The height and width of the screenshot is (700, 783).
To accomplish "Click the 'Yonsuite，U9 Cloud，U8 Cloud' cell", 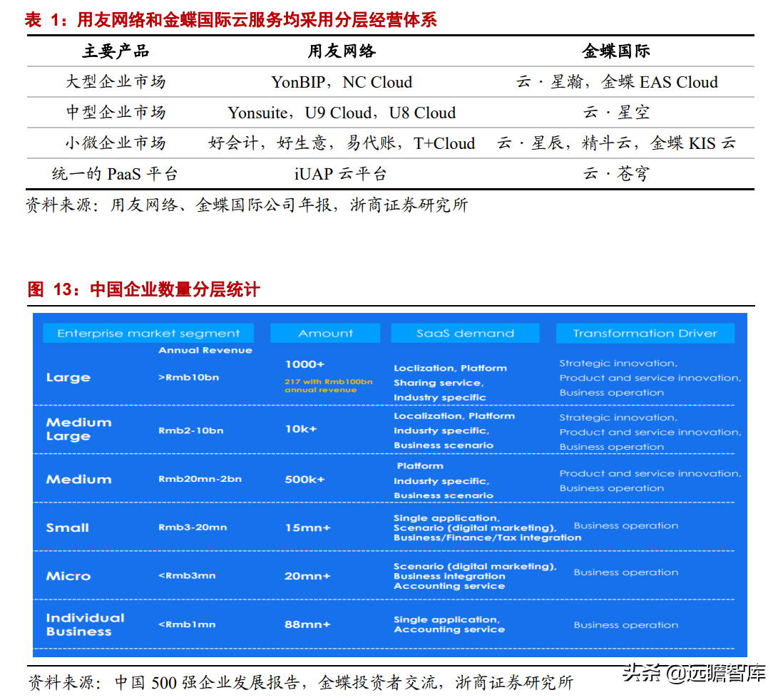I will 342,113.
